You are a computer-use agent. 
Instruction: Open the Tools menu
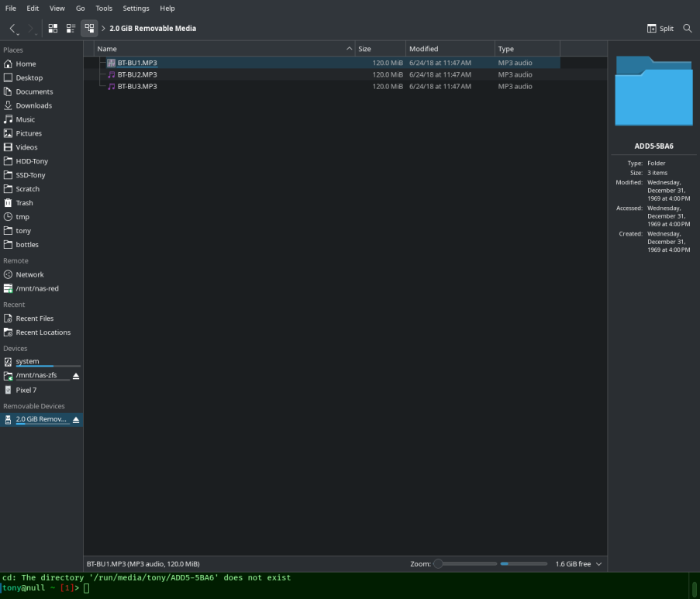[x=104, y=8]
